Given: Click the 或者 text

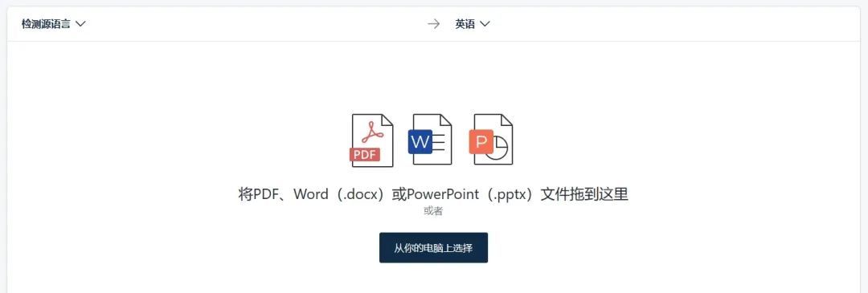Looking at the screenshot, I should coord(433,210).
